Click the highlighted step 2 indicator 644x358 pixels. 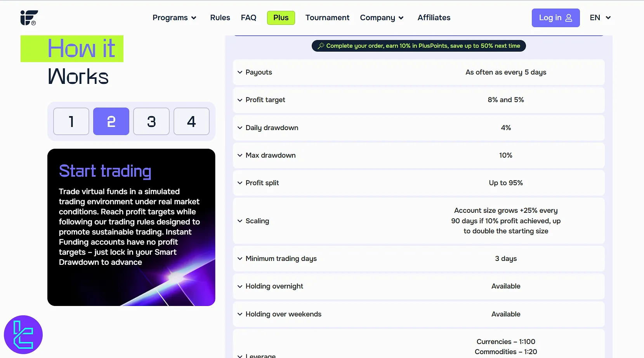tap(111, 121)
